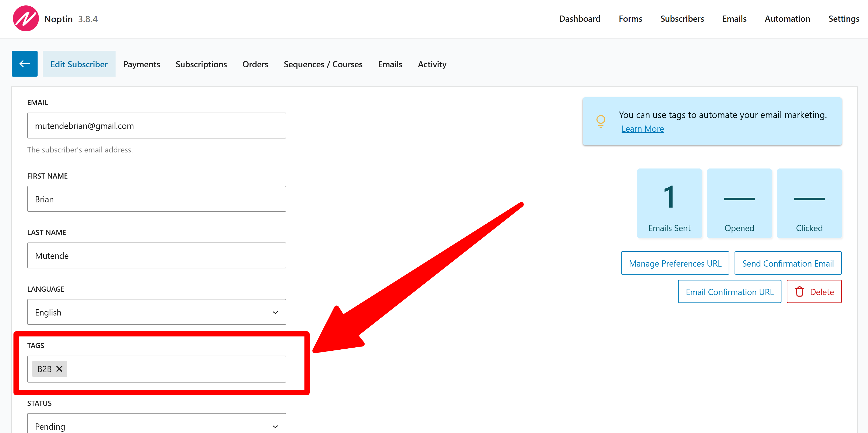Open the Automation section
This screenshot has height=433, width=868.
tap(787, 19)
